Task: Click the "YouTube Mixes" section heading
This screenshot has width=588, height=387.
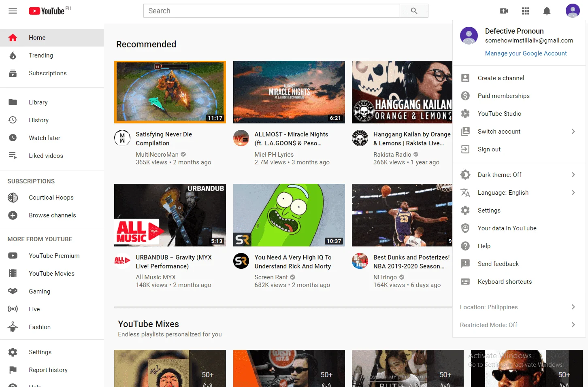Action: click(x=149, y=324)
